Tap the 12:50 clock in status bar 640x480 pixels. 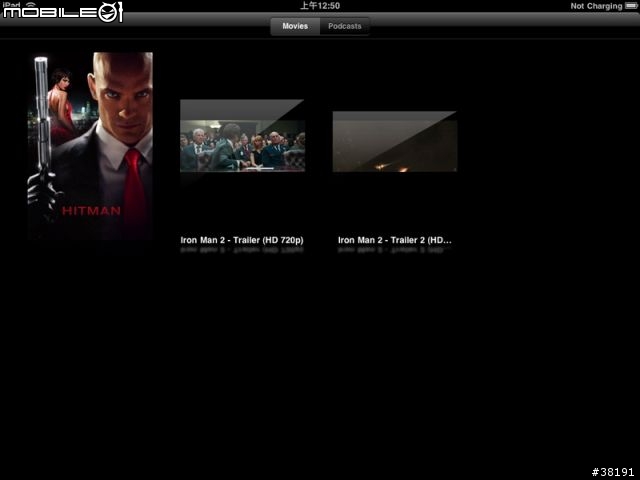coord(320,6)
